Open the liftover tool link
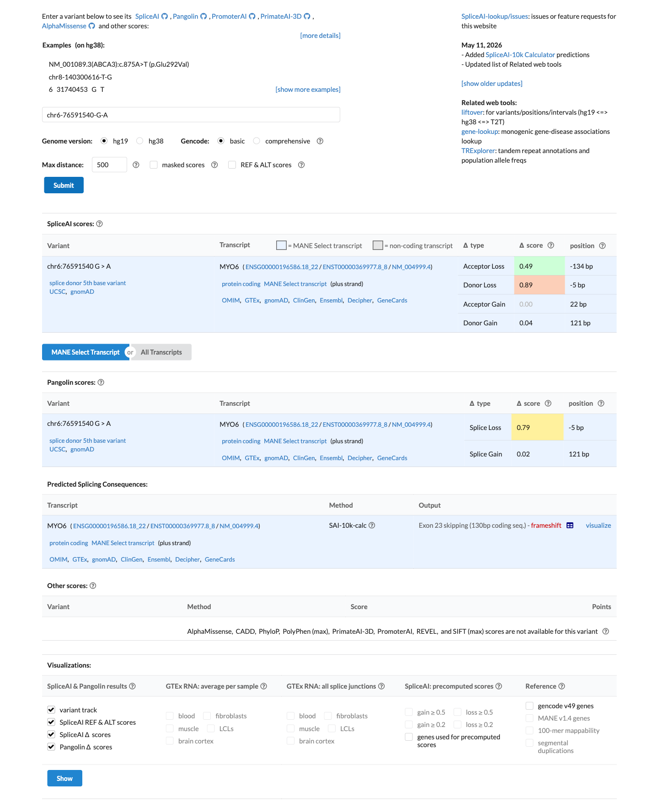This screenshot has height=812, width=658. tap(472, 112)
